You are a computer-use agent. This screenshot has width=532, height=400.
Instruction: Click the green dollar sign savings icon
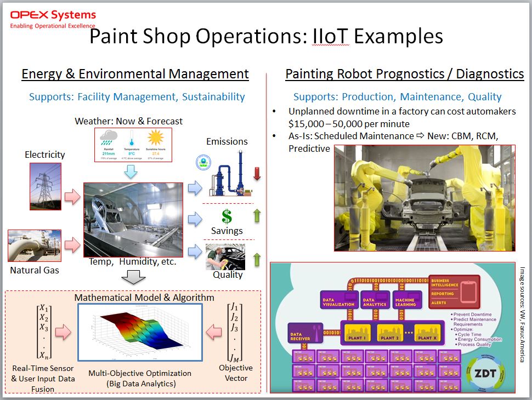[227, 216]
